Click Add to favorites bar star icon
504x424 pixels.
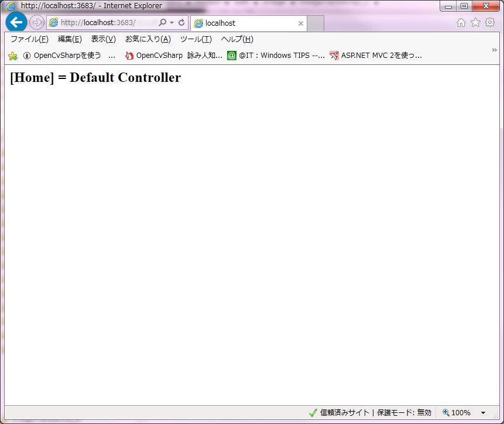(x=13, y=56)
